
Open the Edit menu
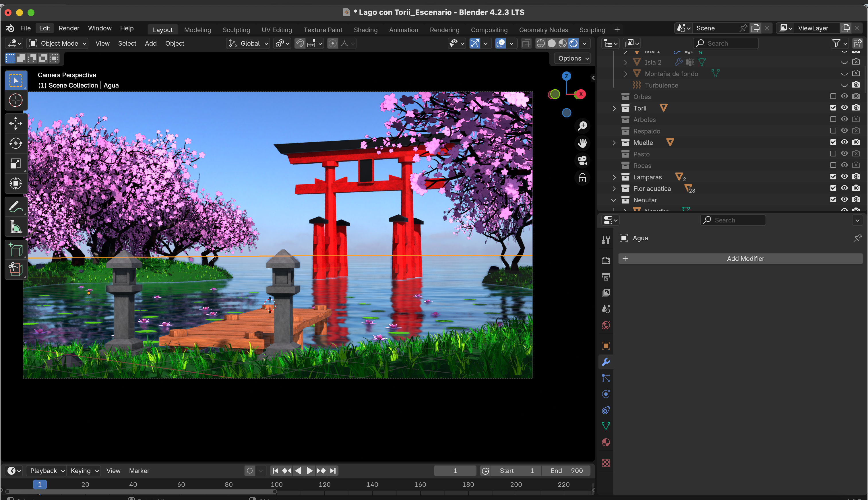click(x=45, y=28)
